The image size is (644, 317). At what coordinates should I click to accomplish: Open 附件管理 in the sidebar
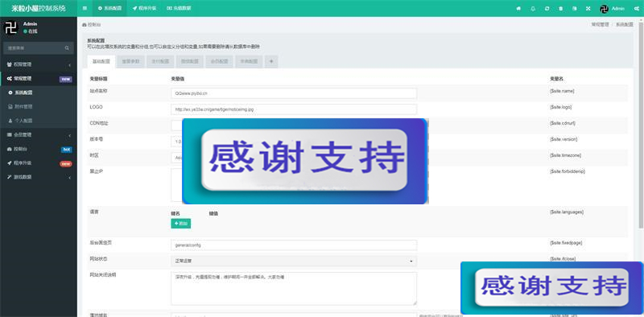pos(39,107)
